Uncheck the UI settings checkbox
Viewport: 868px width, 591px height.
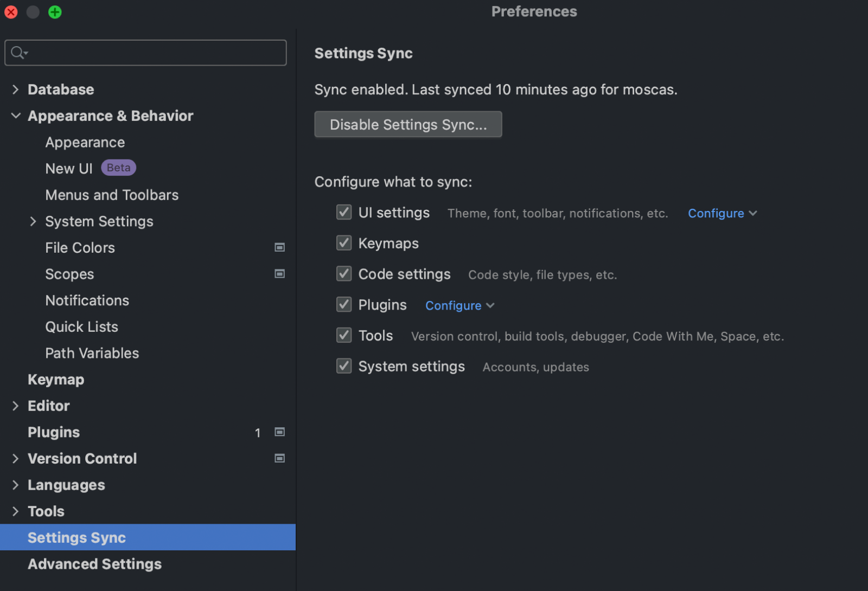pyautogui.click(x=344, y=212)
